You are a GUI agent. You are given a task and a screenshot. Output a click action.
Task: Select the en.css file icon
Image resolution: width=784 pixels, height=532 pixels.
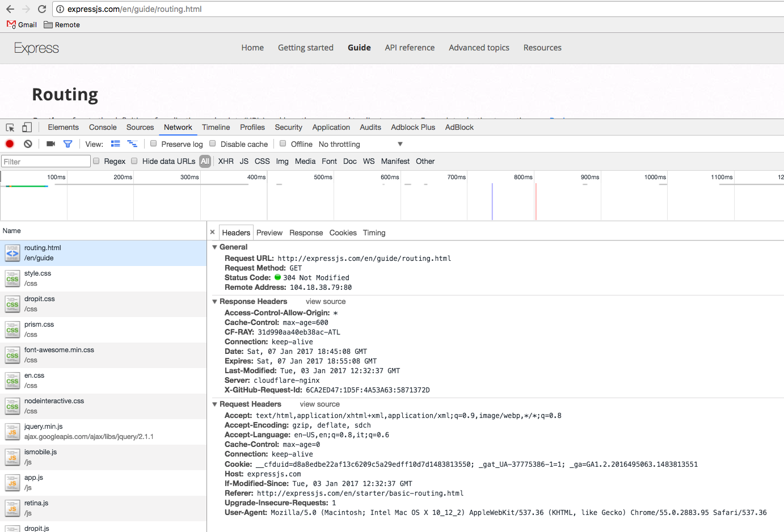(x=12, y=381)
